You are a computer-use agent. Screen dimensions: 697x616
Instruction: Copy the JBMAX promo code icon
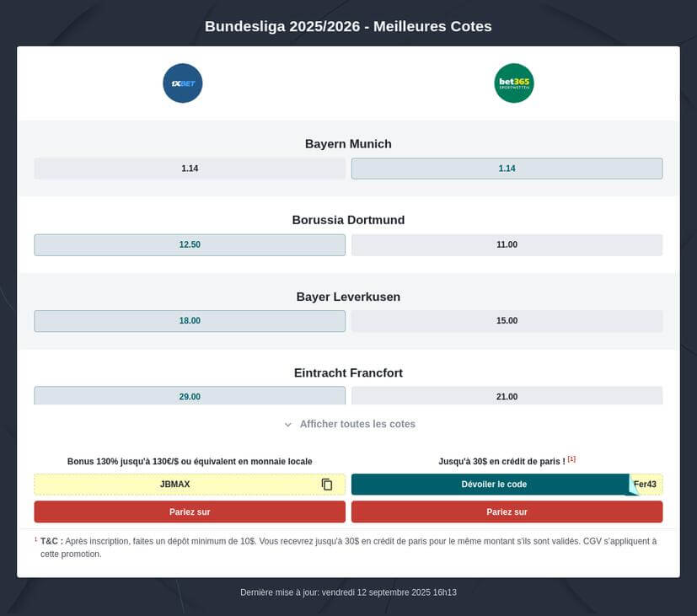[x=327, y=485]
